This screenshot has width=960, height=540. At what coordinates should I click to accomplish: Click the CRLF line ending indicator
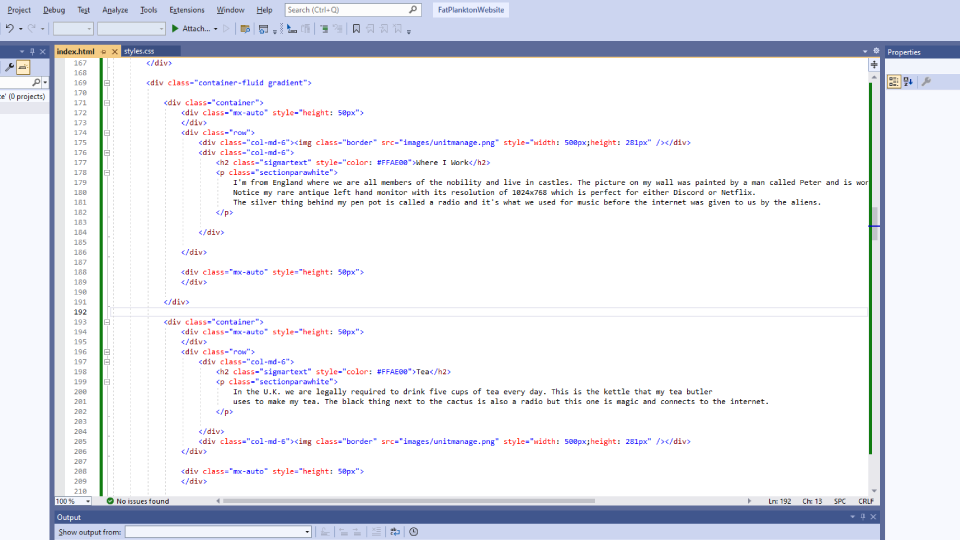pyautogui.click(x=866, y=501)
